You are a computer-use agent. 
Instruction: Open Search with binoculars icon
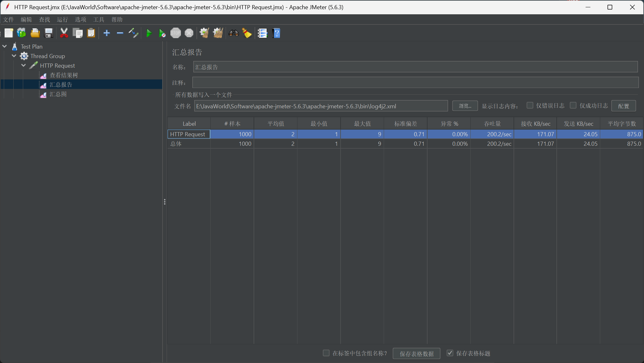click(x=234, y=33)
